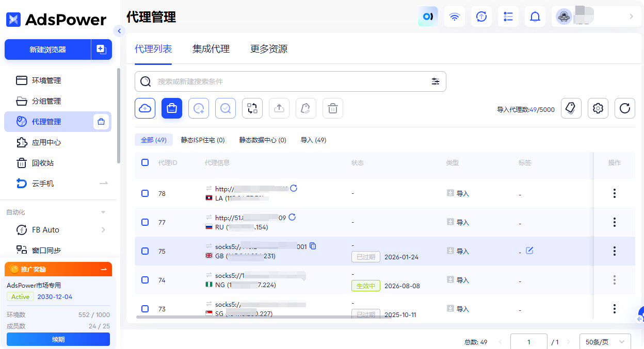This screenshot has width=644, height=349.
Task: Toggle the select-all checkbox in table header
Action: pyautogui.click(x=145, y=162)
